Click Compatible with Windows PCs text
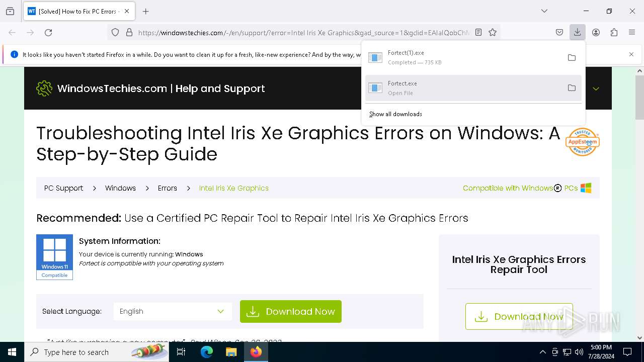 pos(520,188)
